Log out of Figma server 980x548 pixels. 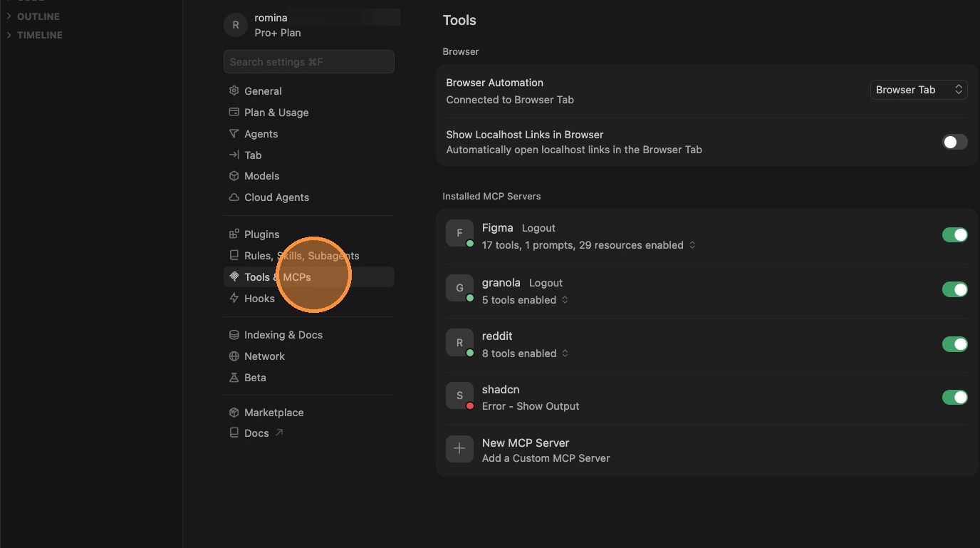click(x=538, y=228)
